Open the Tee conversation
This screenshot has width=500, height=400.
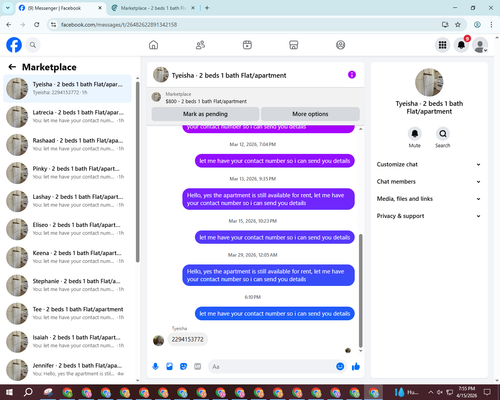tap(68, 313)
